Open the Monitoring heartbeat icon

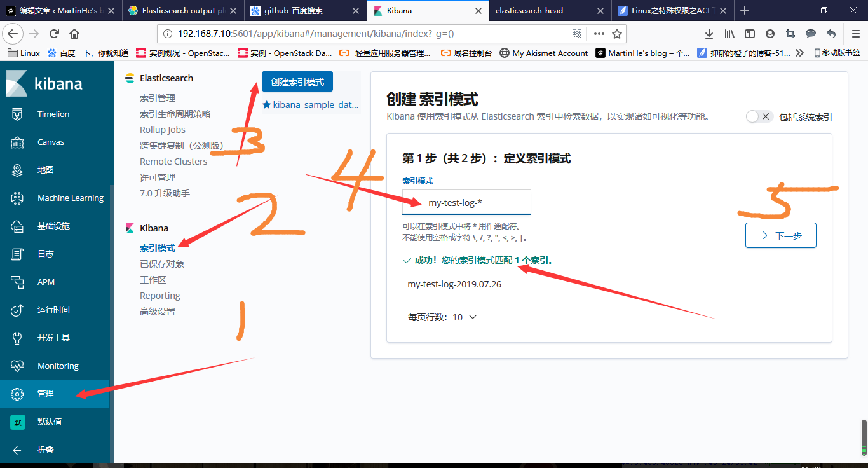tap(17, 366)
